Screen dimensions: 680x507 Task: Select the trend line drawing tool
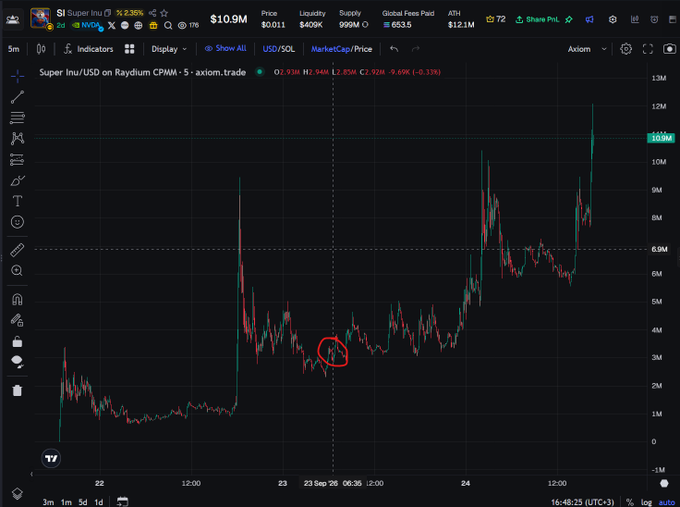point(17,97)
